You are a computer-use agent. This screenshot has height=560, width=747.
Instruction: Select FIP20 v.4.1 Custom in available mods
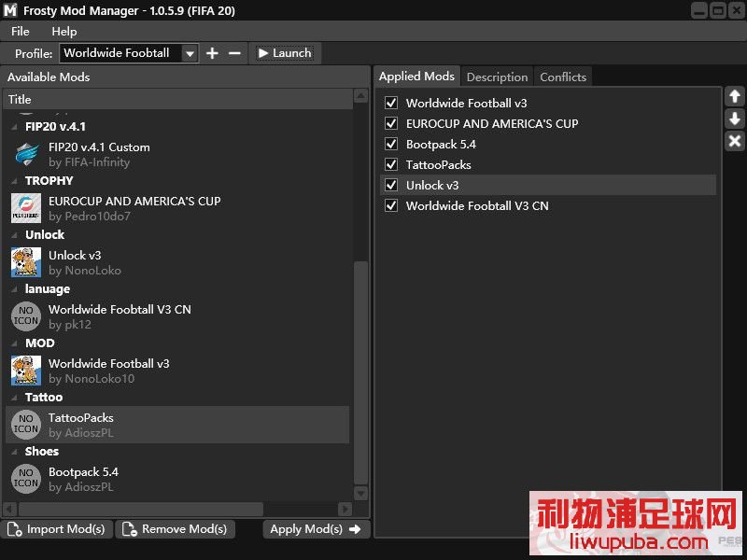pyautogui.click(x=177, y=154)
